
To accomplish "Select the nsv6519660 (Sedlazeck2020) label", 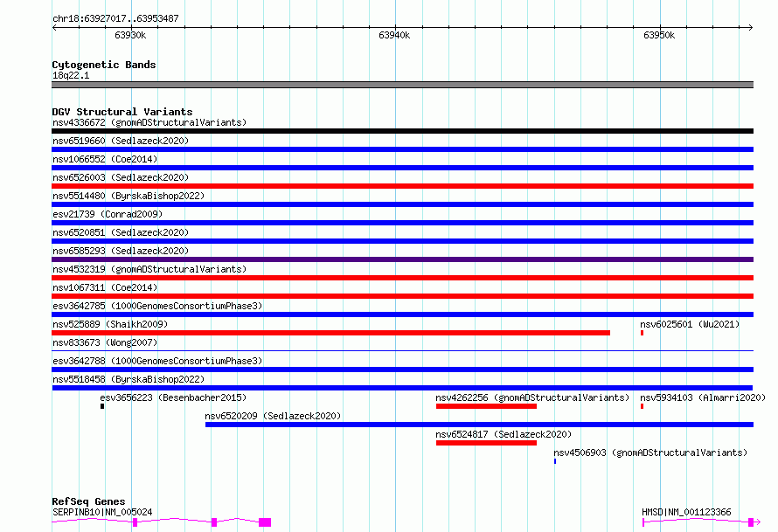I will click(121, 141).
